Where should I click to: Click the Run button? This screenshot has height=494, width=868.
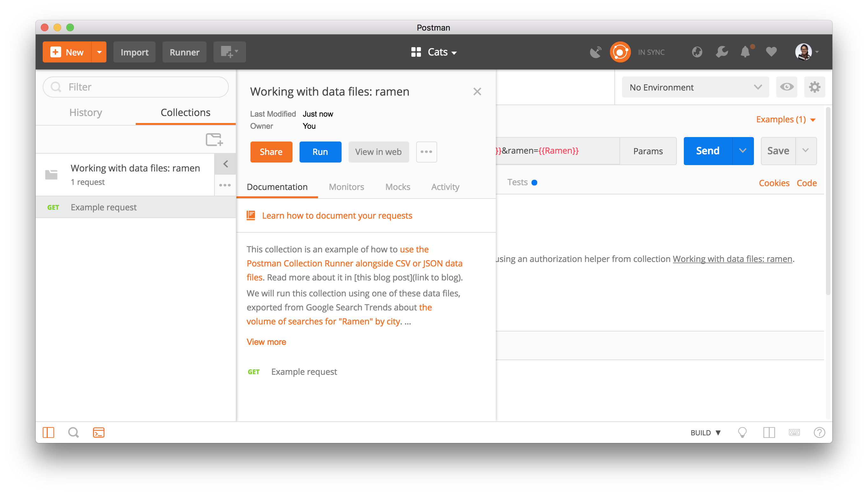(x=320, y=152)
